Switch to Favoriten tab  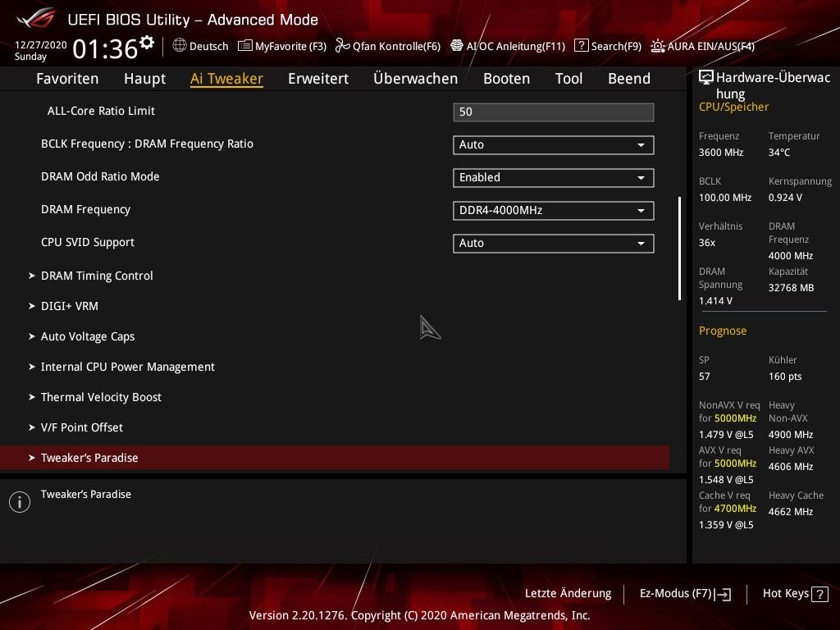pos(67,79)
